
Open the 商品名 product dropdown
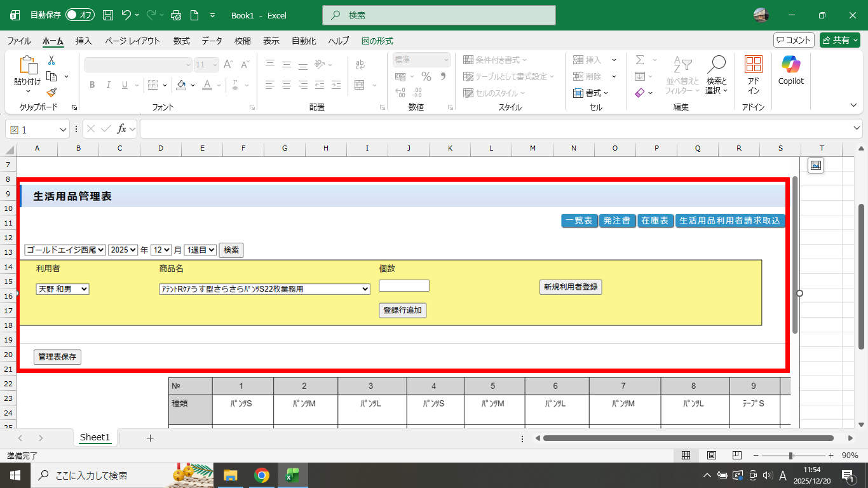click(264, 289)
